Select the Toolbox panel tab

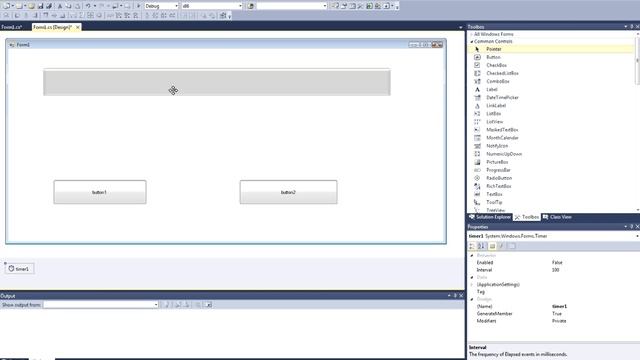pyautogui.click(x=527, y=217)
